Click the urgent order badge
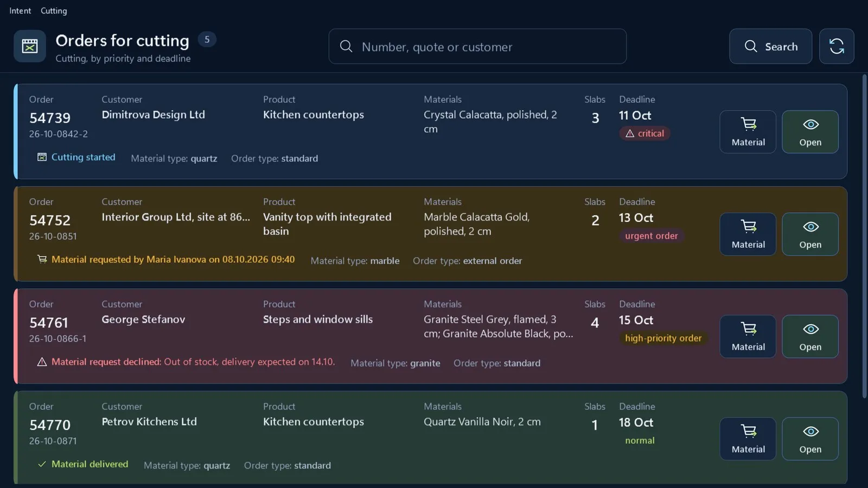868x488 pixels. [x=651, y=236]
